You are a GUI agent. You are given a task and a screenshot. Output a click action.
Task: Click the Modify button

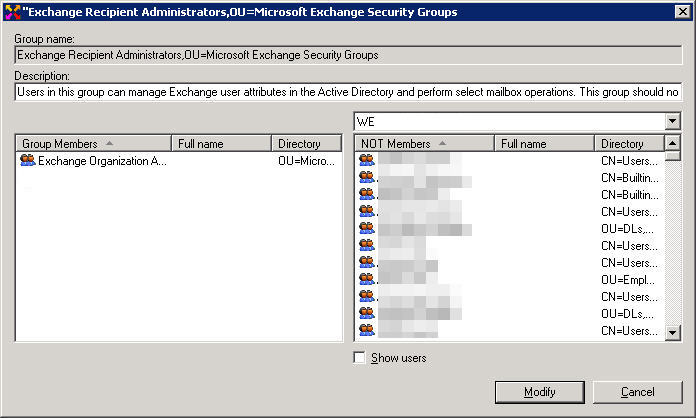pos(539,392)
